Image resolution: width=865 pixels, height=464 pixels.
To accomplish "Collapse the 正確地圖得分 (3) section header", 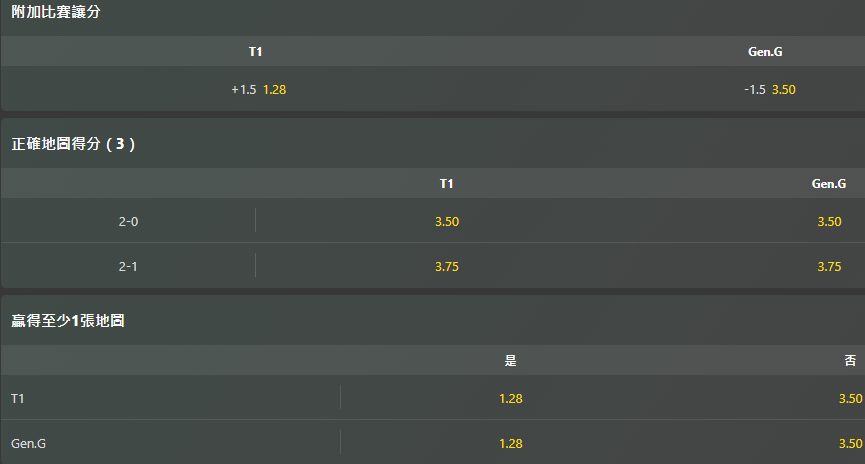I will (x=432, y=144).
